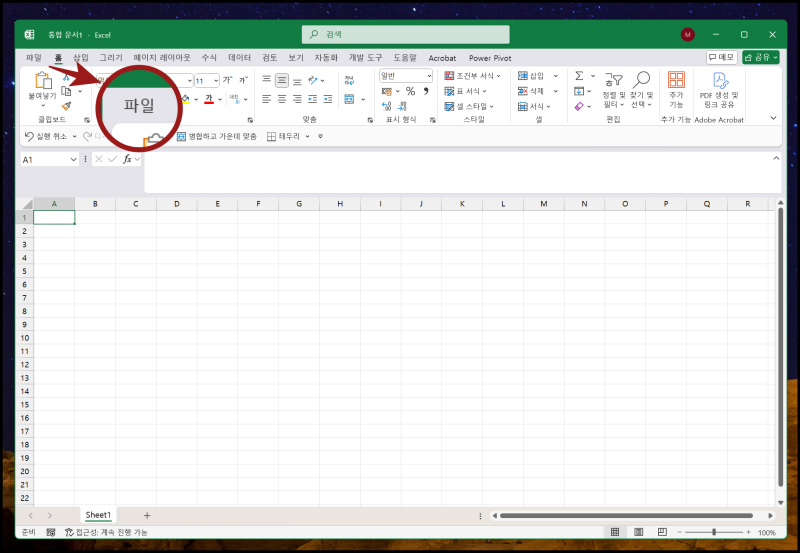The image size is (800, 553).
Task: Click the Paste (붙여넣기) clipboard icon
Action: coord(43,81)
